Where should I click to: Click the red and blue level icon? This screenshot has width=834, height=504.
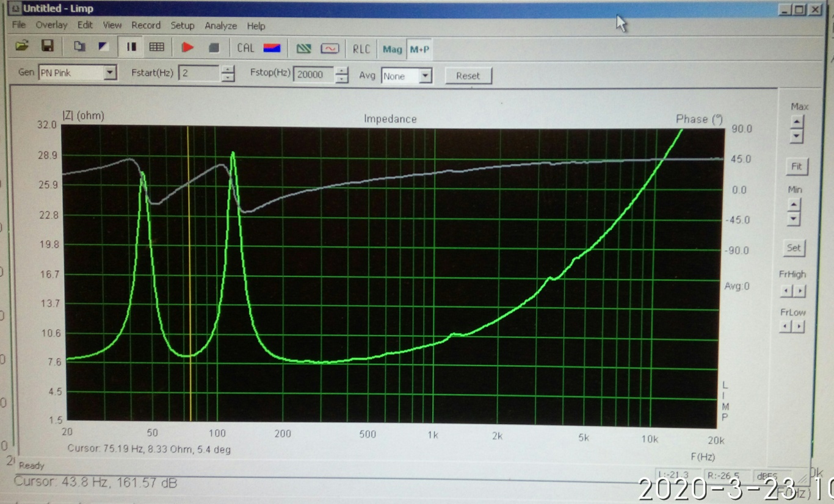pyautogui.click(x=272, y=48)
